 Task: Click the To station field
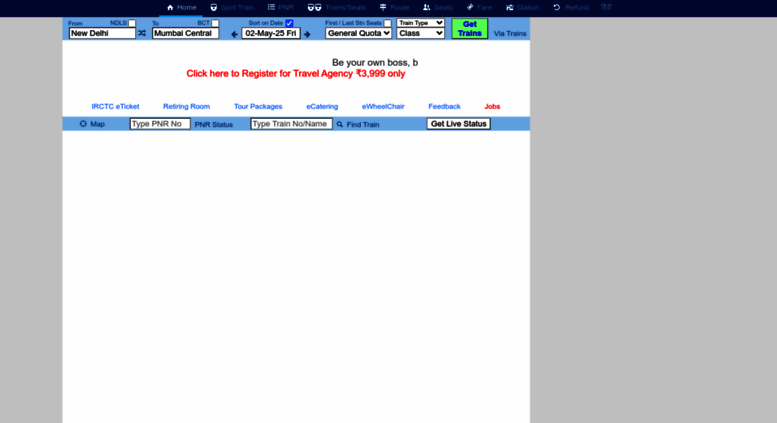click(185, 33)
